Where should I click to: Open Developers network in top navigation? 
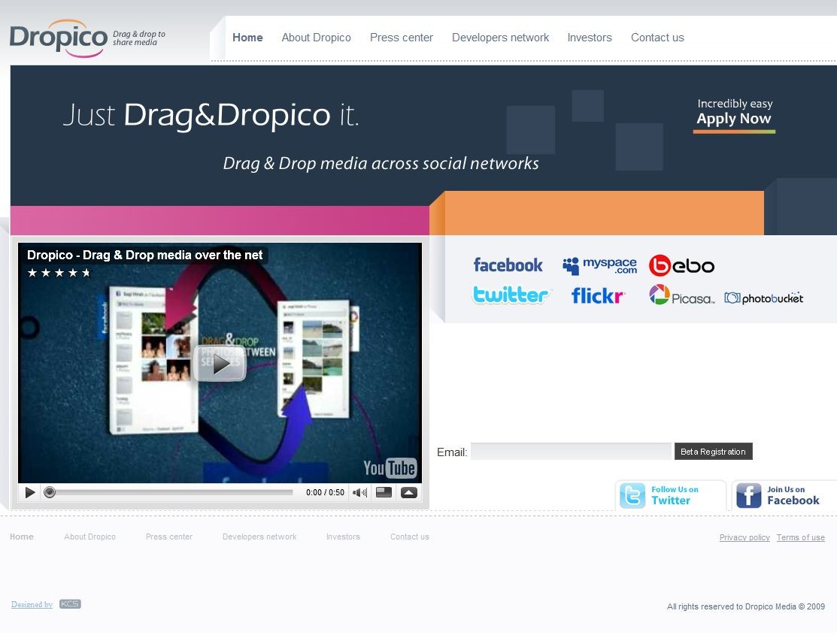point(500,38)
